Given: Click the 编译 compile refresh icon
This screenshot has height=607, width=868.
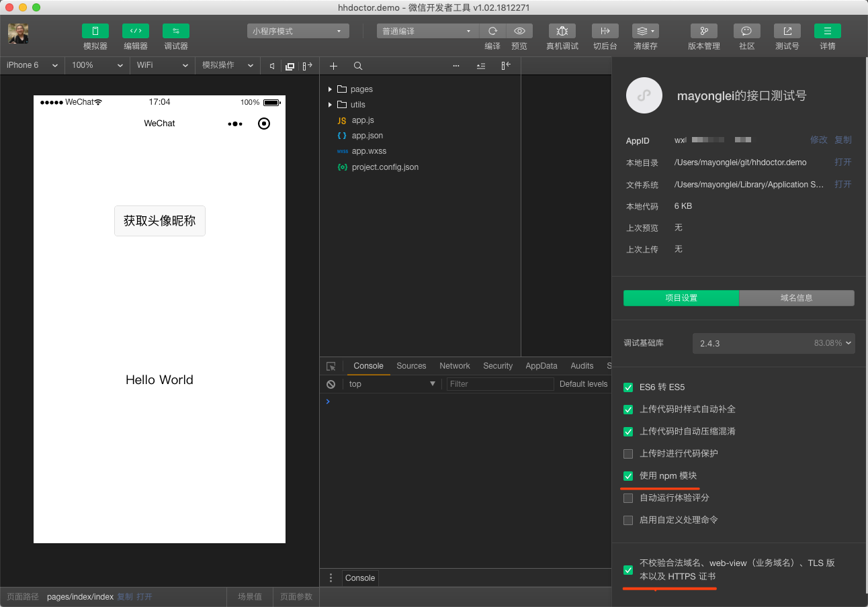Looking at the screenshot, I should point(492,31).
